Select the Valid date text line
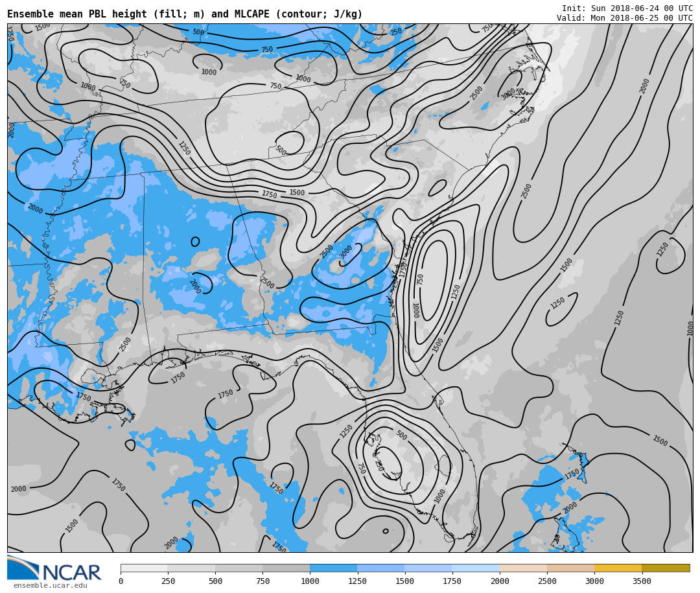 pyautogui.click(x=624, y=18)
